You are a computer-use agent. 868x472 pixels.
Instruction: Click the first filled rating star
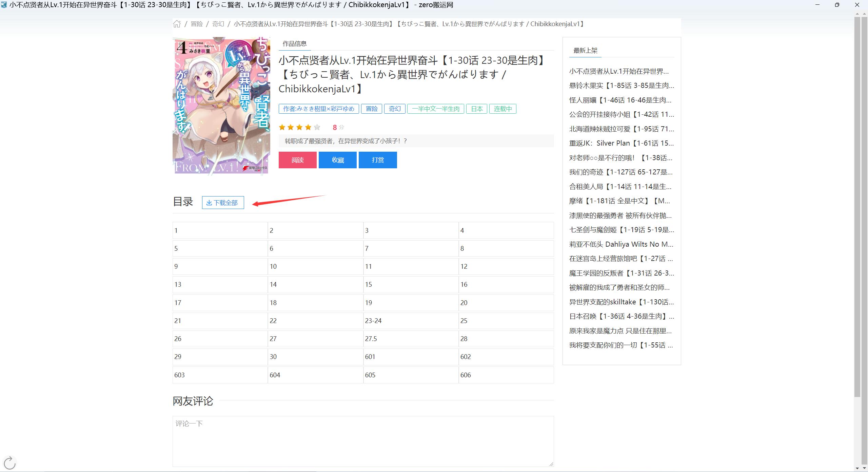tap(282, 127)
